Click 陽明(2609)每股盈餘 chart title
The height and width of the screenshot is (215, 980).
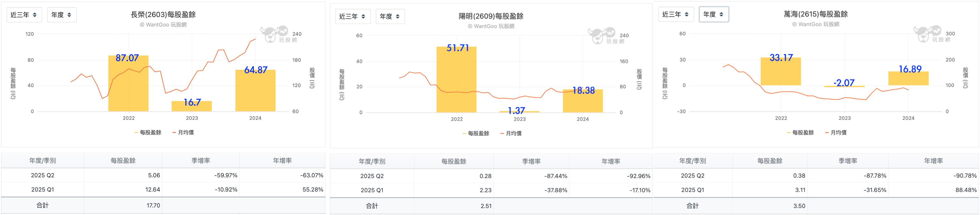tap(491, 16)
